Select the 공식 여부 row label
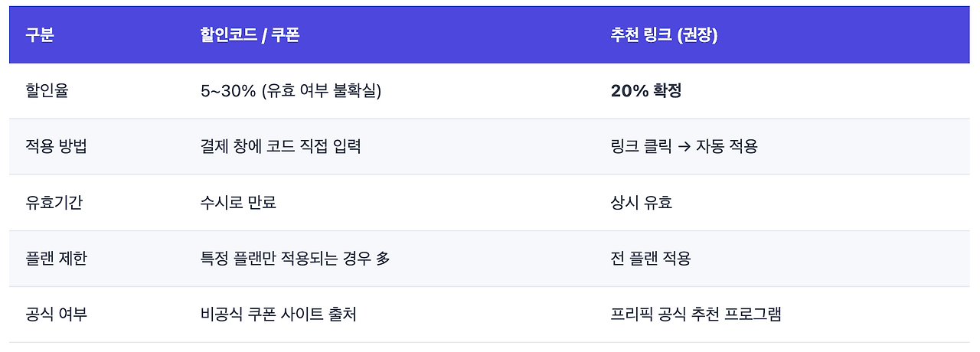The width and height of the screenshot is (980, 352). click(x=57, y=315)
